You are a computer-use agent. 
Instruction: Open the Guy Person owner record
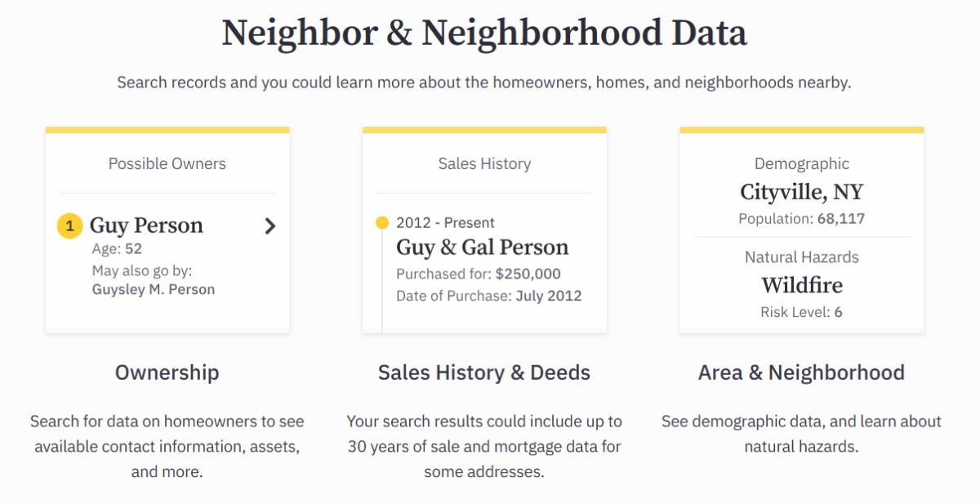147,225
